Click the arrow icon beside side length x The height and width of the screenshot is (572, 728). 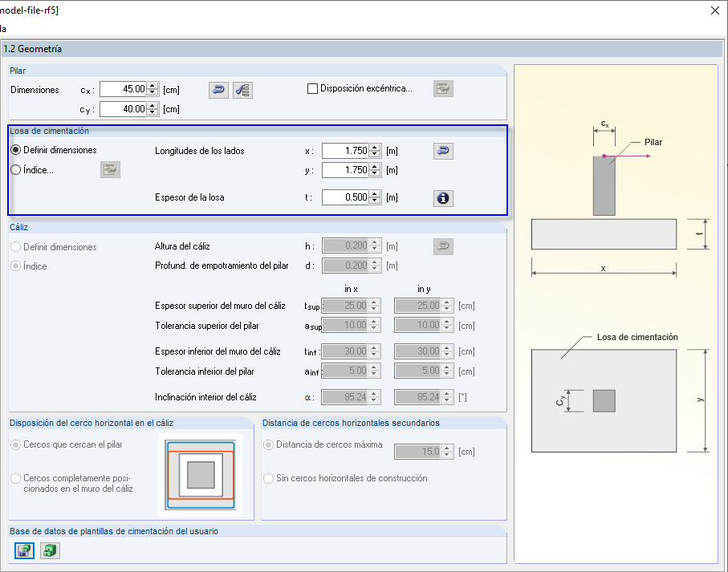tap(443, 151)
